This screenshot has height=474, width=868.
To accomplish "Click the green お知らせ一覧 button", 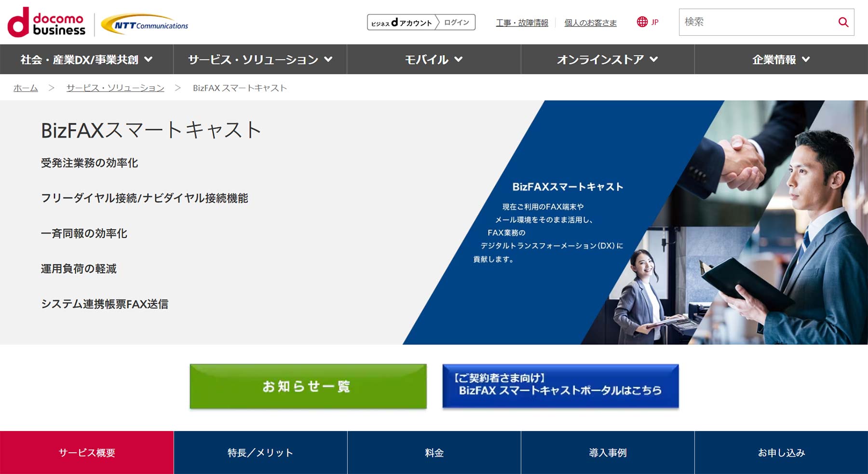I will 308,386.
